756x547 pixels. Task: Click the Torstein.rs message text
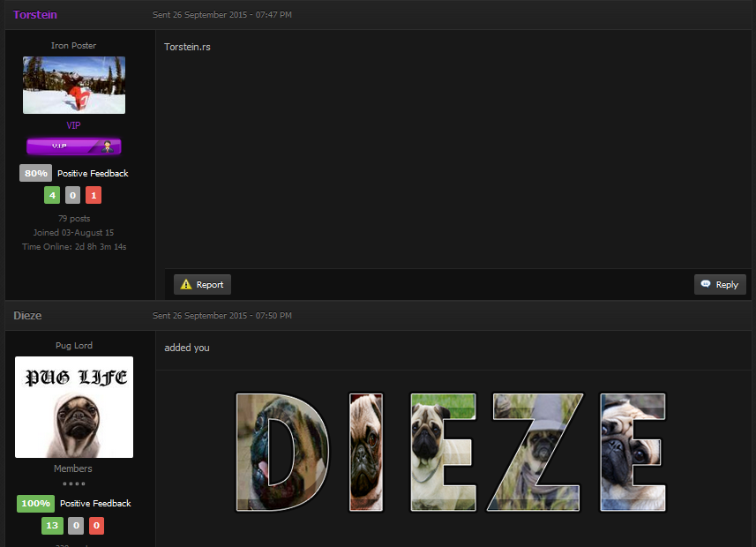(187, 47)
